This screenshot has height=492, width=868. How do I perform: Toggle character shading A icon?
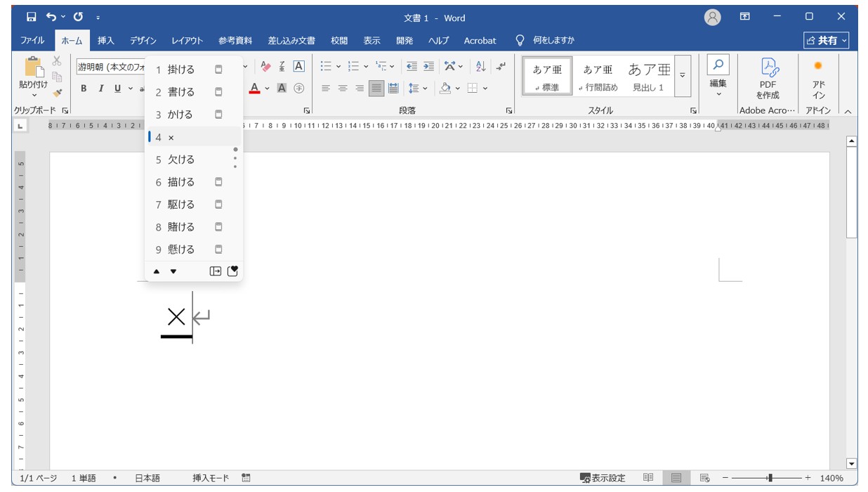coord(282,88)
